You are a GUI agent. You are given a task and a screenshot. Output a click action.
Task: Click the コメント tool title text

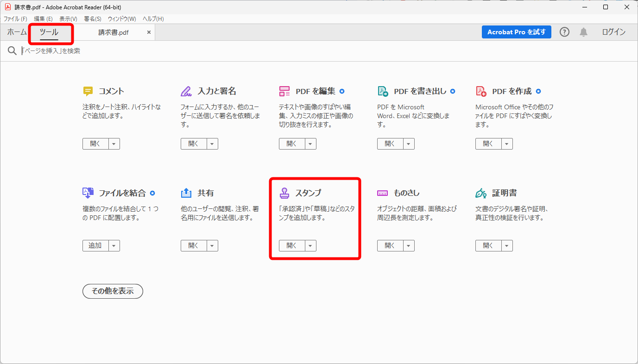(112, 91)
